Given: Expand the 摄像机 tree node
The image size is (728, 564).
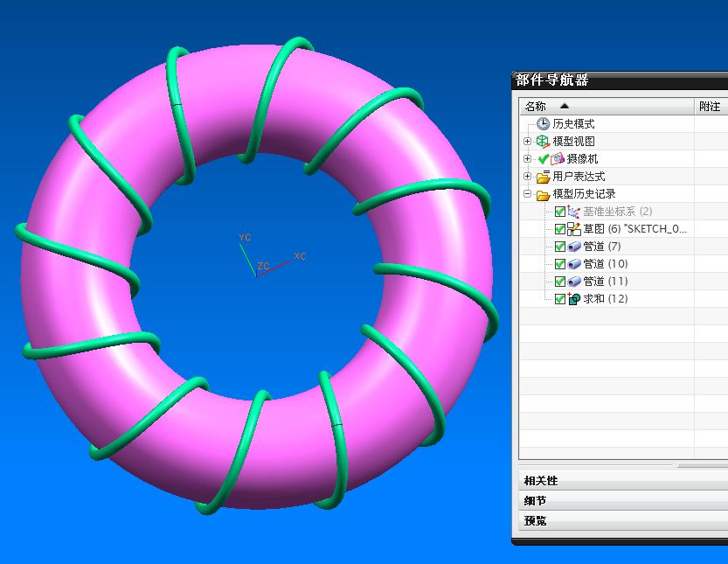Looking at the screenshot, I should click(528, 158).
